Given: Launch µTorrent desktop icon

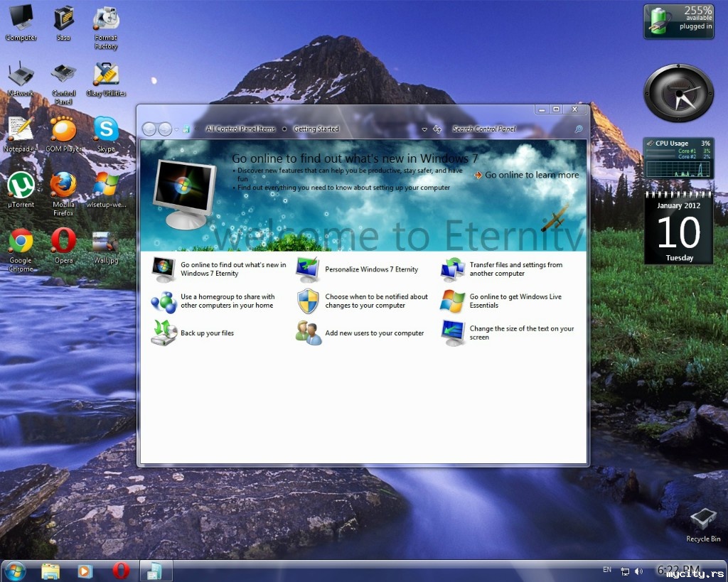Looking at the screenshot, I should [x=21, y=189].
